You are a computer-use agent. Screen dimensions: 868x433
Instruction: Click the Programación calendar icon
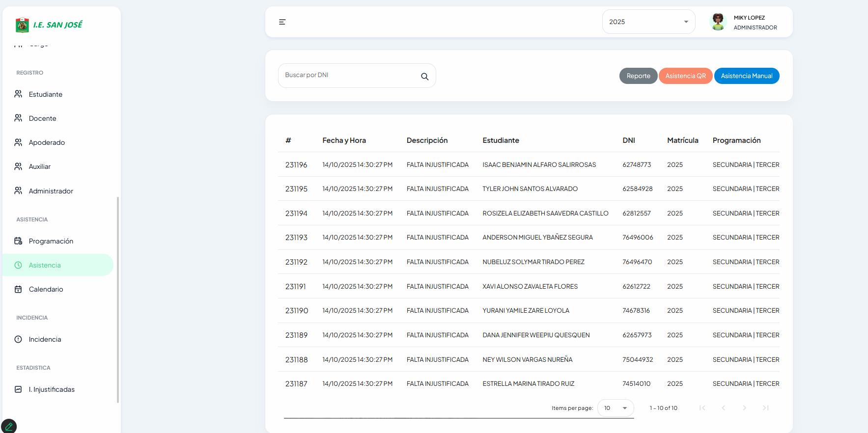tap(18, 241)
